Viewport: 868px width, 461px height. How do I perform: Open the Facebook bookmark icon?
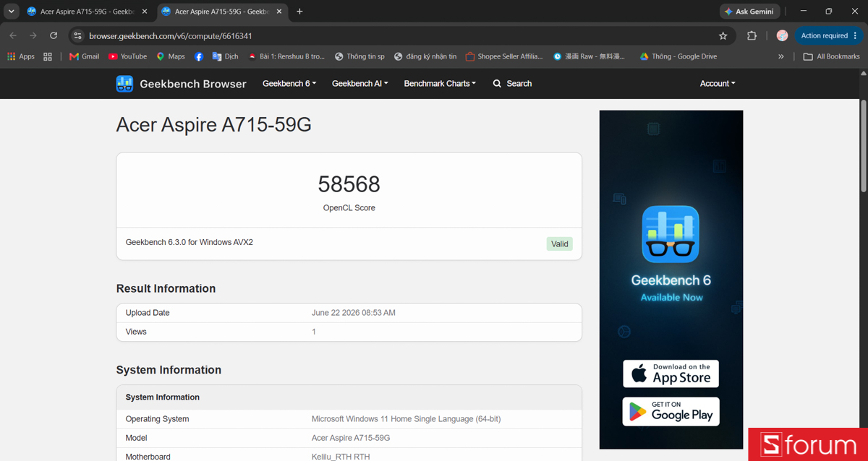[x=199, y=56]
